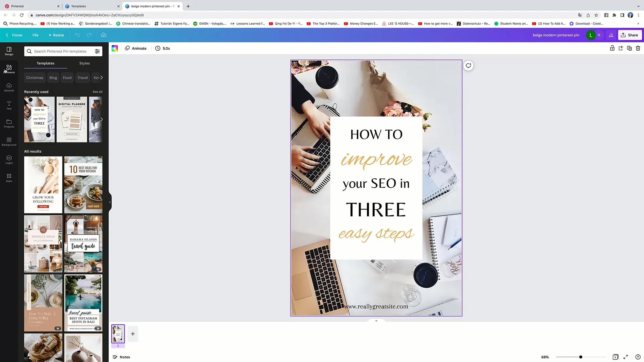The image size is (644, 362).
Task: Select the Projects panel icon
Action: (x=9, y=123)
